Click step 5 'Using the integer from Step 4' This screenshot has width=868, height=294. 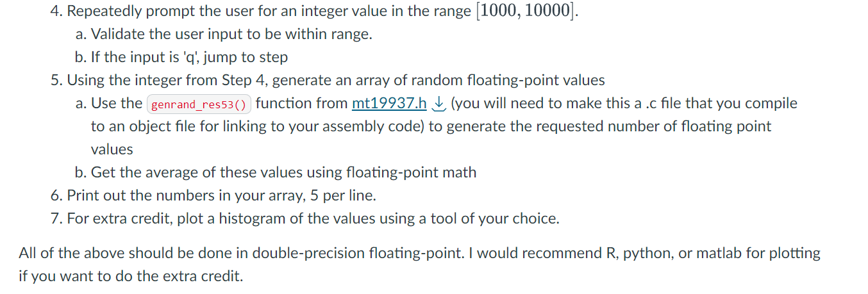point(328,80)
